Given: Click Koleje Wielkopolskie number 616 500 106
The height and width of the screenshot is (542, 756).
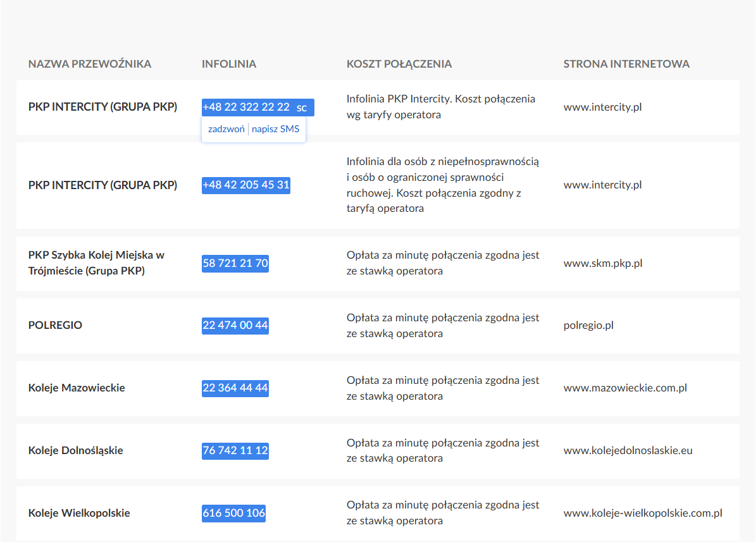Looking at the screenshot, I should coord(234,513).
